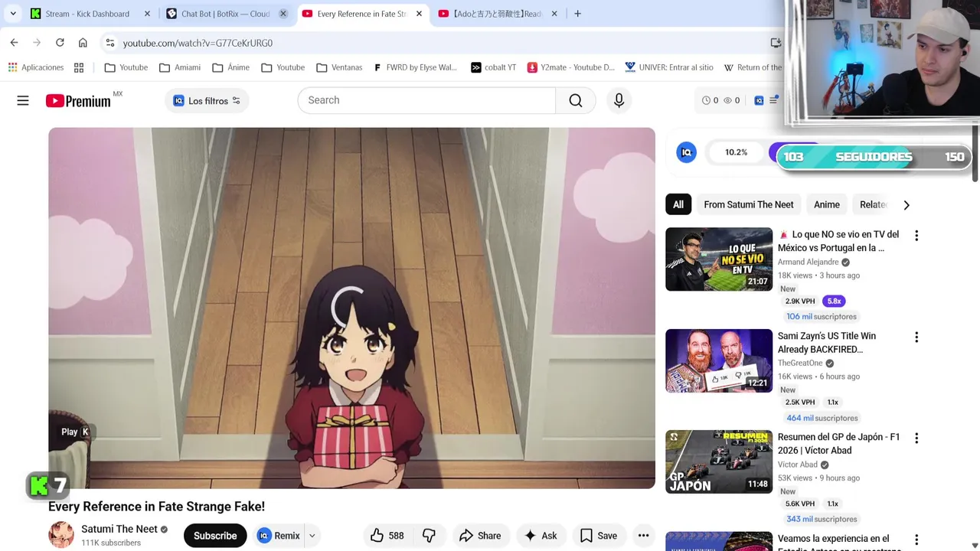980x551 pixels.
Task: Click the Play K button on player
Action: click(74, 432)
